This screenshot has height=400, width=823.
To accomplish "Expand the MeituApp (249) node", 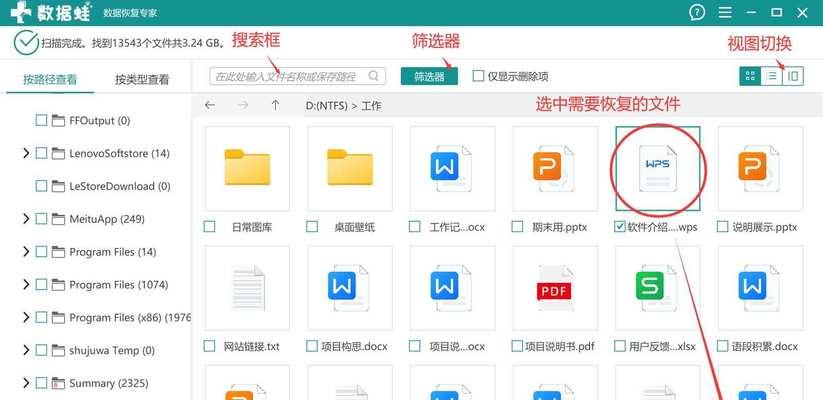I will point(25,219).
